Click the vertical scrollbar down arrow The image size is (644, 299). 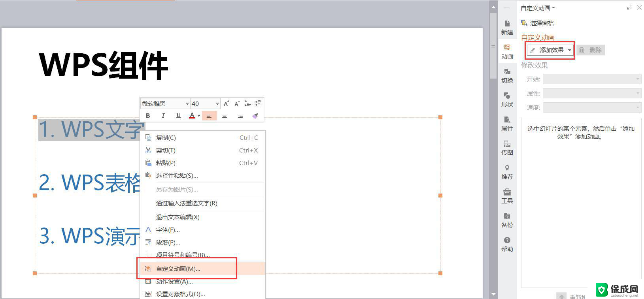pos(493,294)
